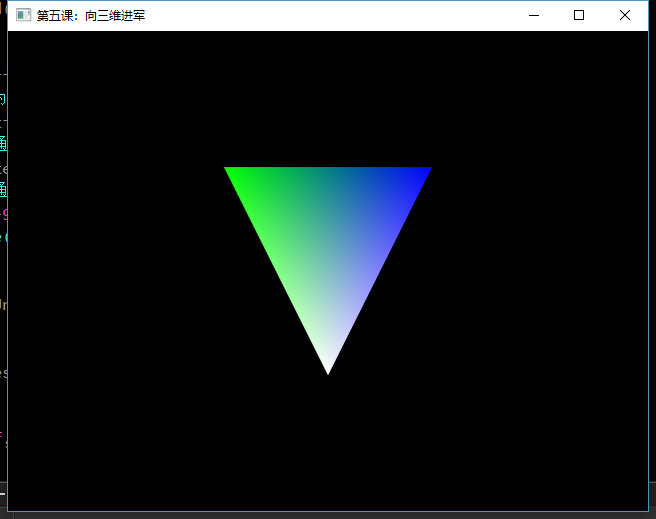The width and height of the screenshot is (656, 519).
Task: Minimize the 第五课 window
Action: [x=534, y=15]
